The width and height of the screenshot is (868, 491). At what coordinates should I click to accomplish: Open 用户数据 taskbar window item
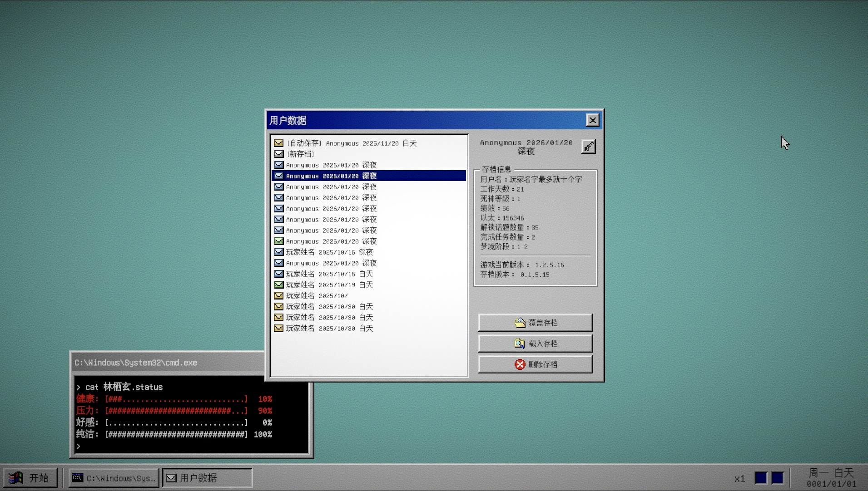click(207, 478)
